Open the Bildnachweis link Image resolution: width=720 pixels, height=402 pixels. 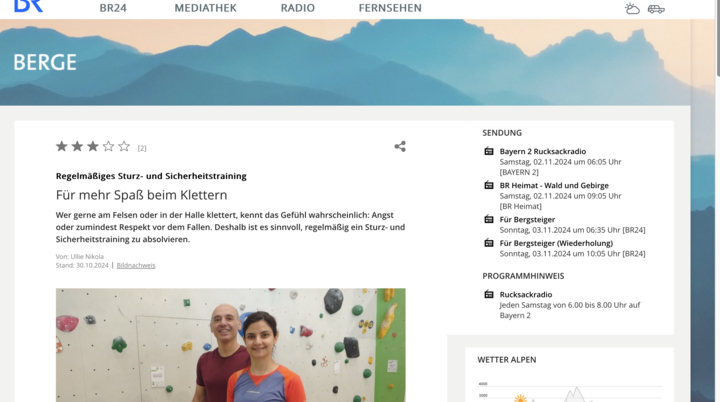(136, 266)
